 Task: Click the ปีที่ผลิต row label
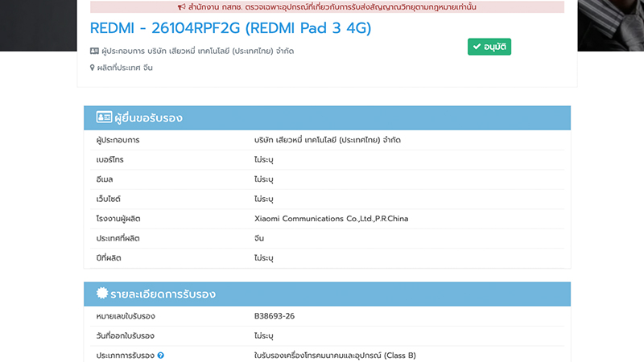click(109, 258)
